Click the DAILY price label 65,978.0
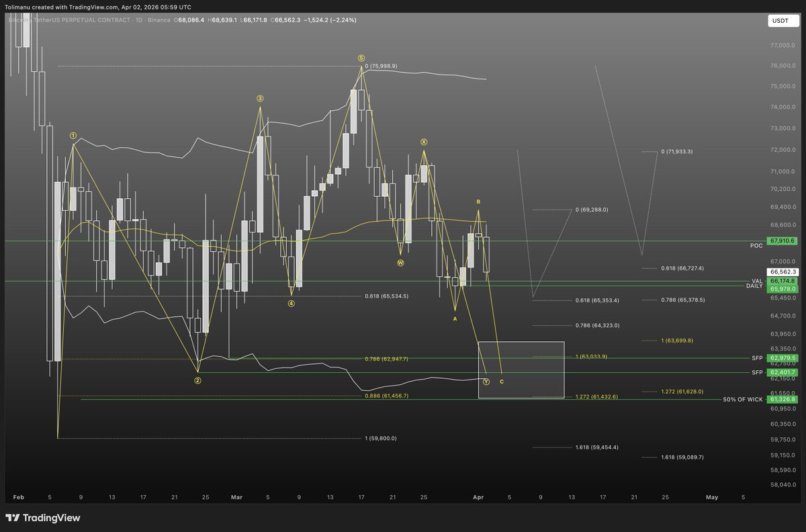 tap(783, 289)
